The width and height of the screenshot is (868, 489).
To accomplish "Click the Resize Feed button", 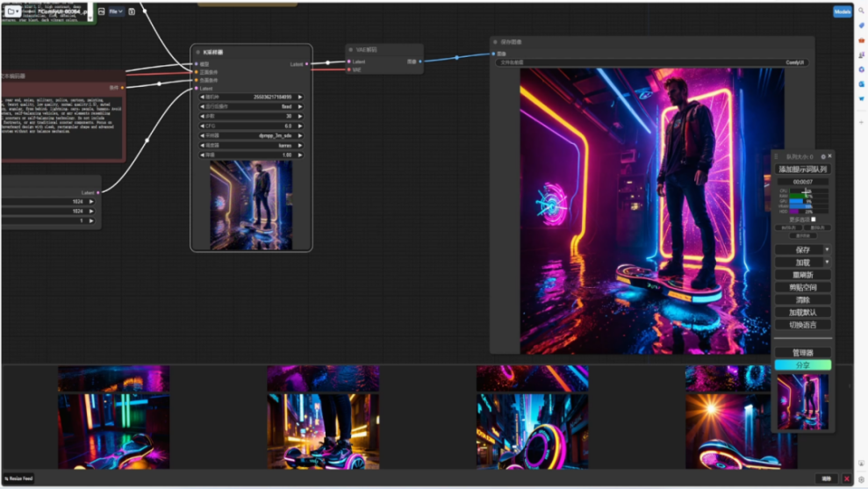I will (x=18, y=478).
